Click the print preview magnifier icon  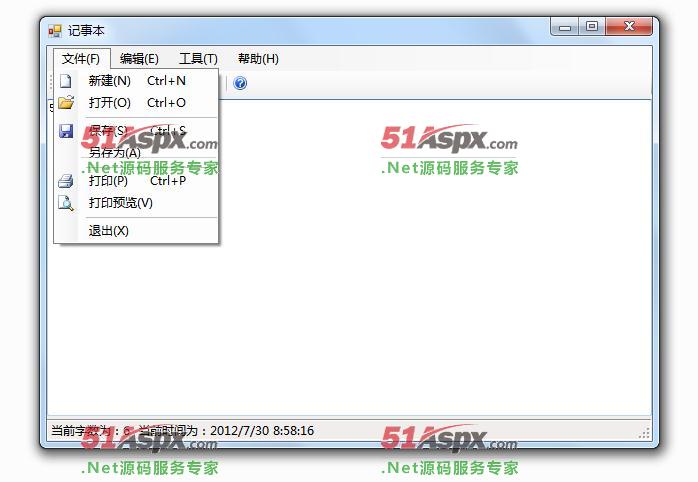pyautogui.click(x=66, y=203)
